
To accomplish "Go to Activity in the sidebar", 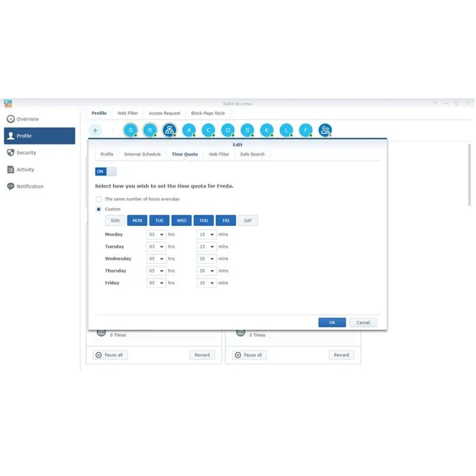I will tap(25, 170).
